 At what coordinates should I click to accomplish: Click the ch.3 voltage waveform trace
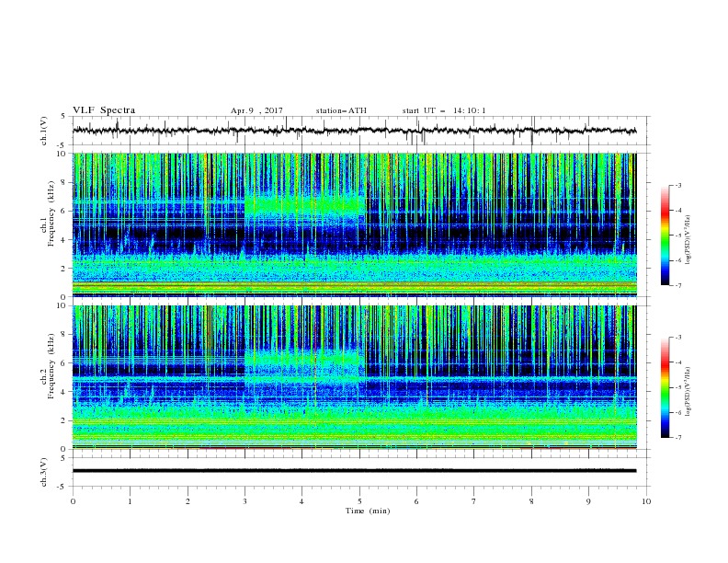pyautogui.click(x=355, y=471)
